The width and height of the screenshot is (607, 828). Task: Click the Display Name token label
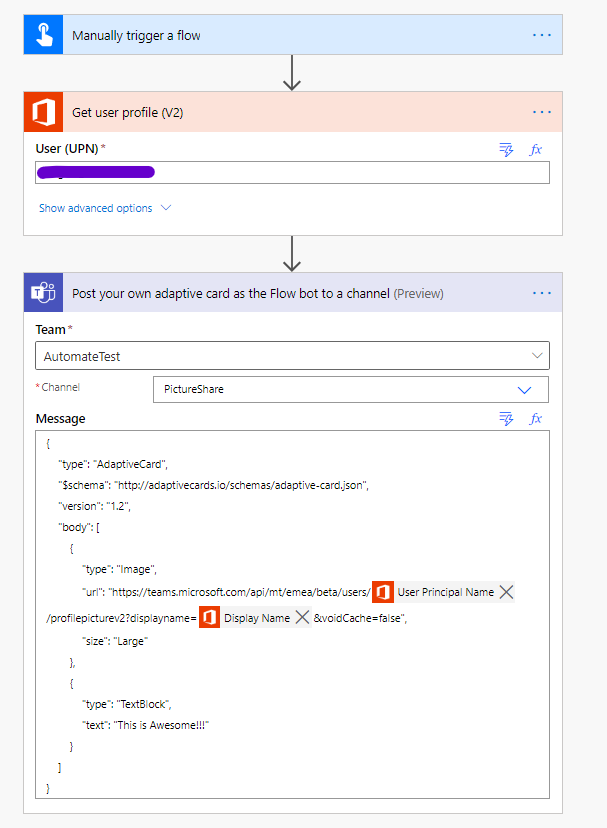257,618
